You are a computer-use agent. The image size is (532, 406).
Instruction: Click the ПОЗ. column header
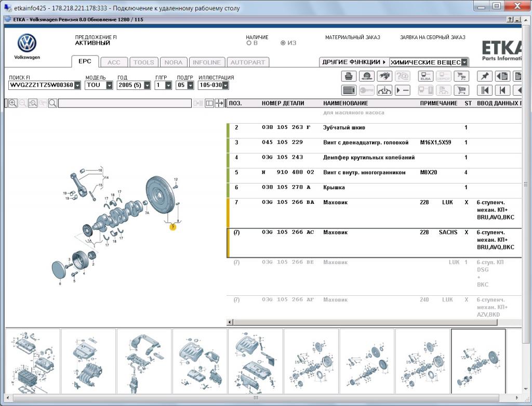pos(235,103)
